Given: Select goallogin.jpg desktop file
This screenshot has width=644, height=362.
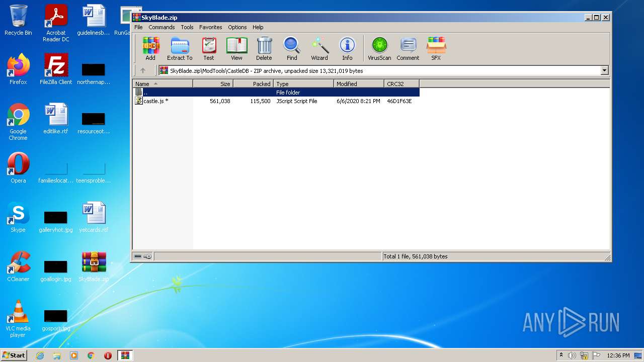Looking at the screenshot, I should (56, 270).
